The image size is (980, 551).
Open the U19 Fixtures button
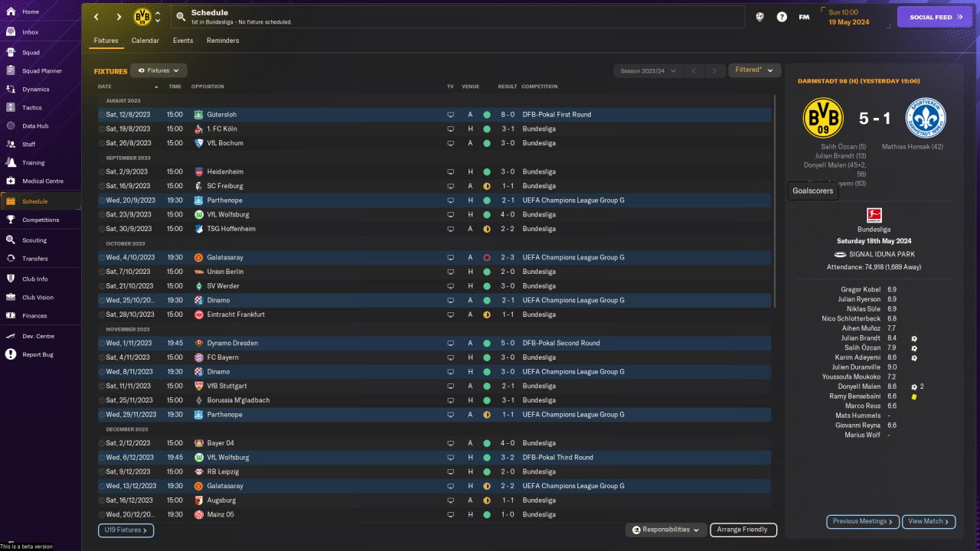126,530
